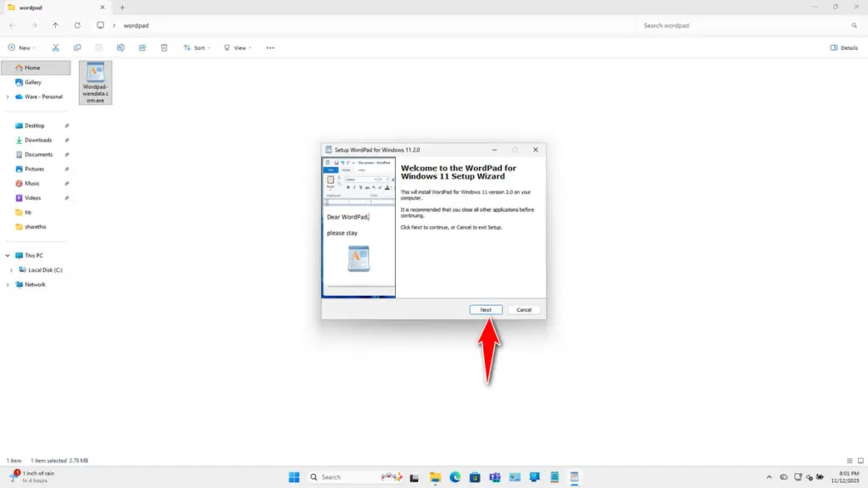The height and width of the screenshot is (488, 868).
Task: Expand This PC in the sidebar
Action: point(8,254)
